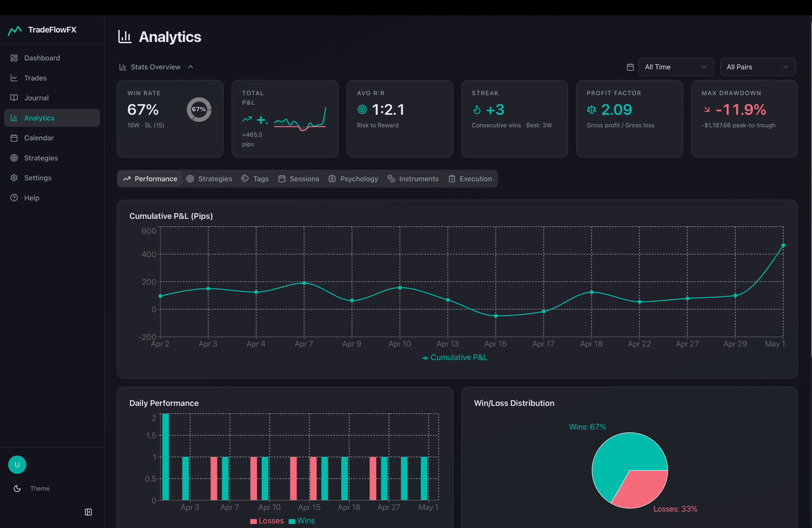This screenshot has width=812, height=528.
Task: Click the Settings gear icon in sidebar
Action: pos(14,178)
